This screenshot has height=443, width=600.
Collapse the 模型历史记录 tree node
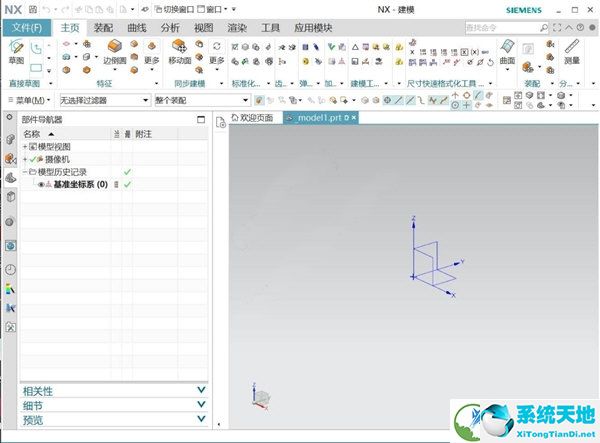pos(25,172)
